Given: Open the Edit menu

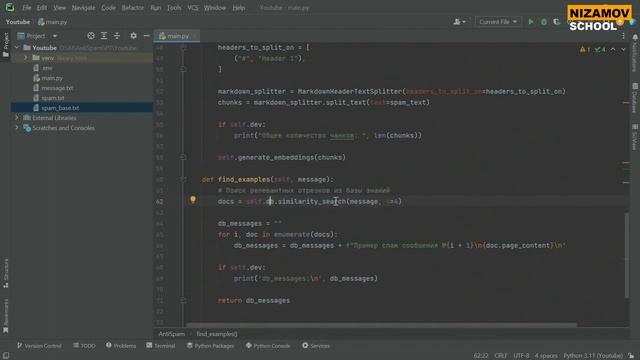Looking at the screenshot, I should (x=42, y=8).
